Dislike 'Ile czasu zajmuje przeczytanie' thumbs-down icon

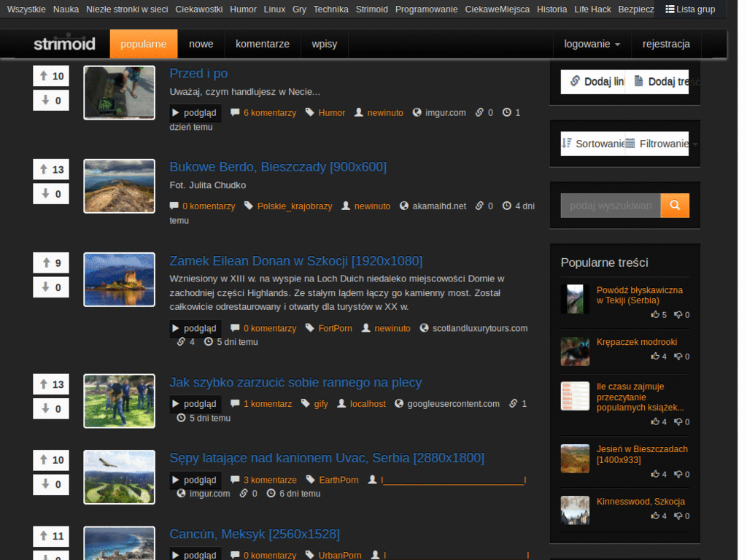[678, 422]
